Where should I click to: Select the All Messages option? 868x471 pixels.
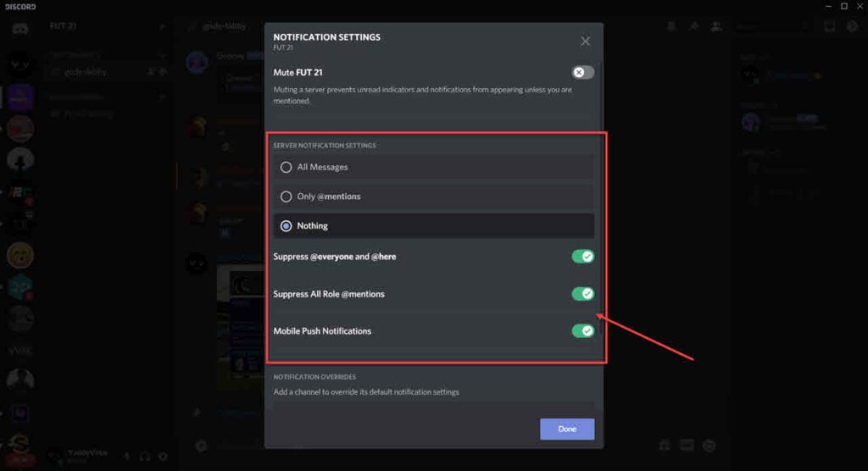pyautogui.click(x=433, y=167)
